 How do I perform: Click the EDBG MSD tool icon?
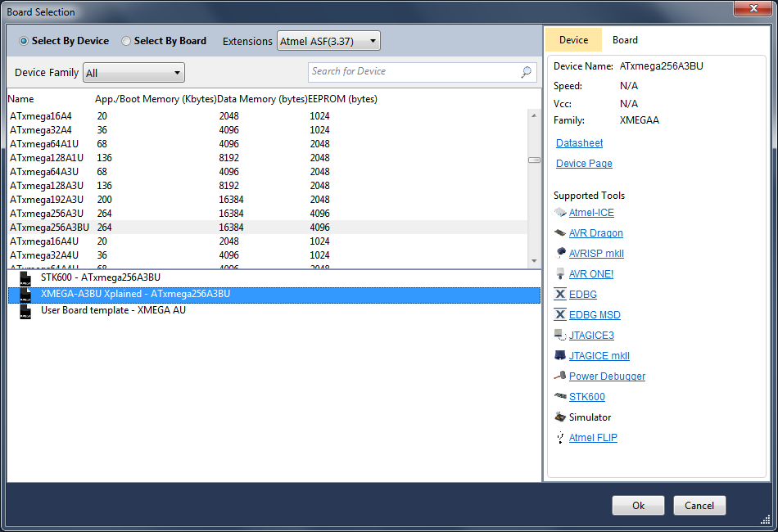(x=560, y=314)
